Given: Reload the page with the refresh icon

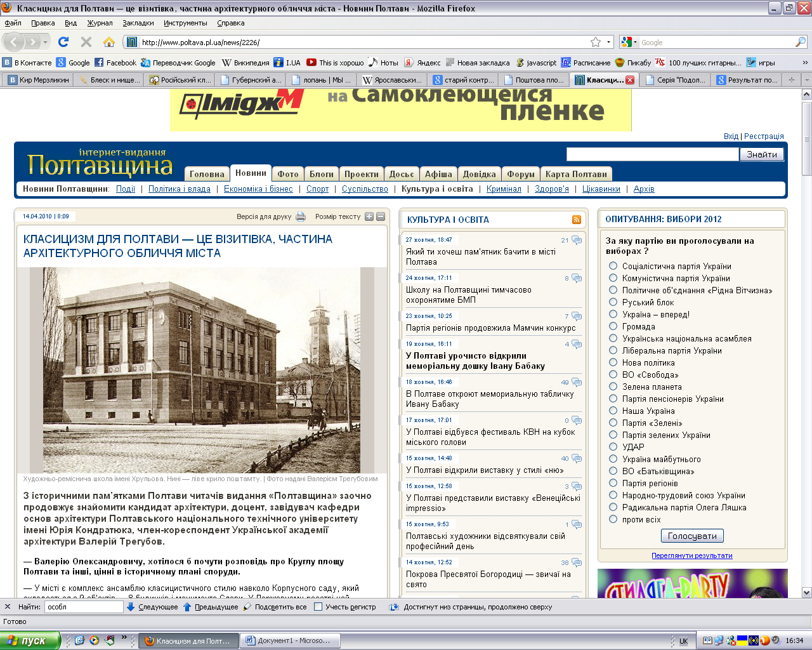Looking at the screenshot, I should 63,42.
